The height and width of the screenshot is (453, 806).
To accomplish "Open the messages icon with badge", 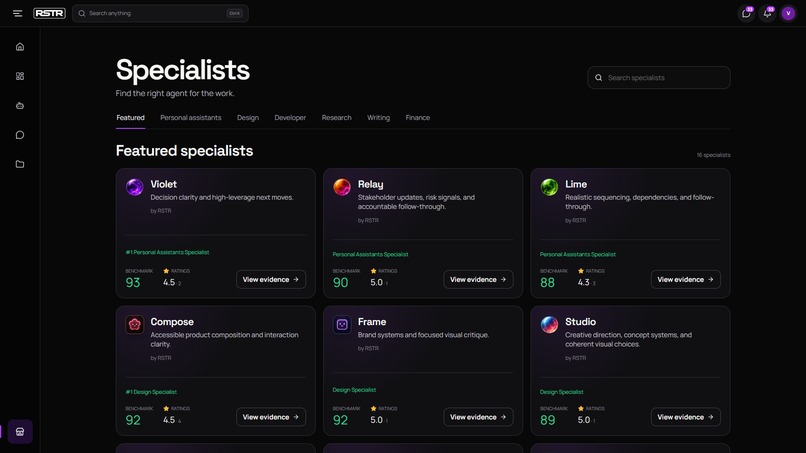I will pos(746,13).
